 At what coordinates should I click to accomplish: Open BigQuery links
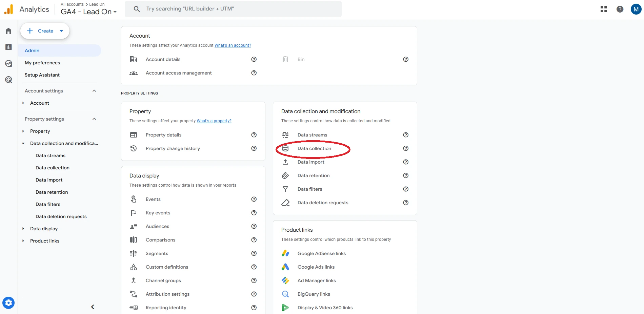314,294
